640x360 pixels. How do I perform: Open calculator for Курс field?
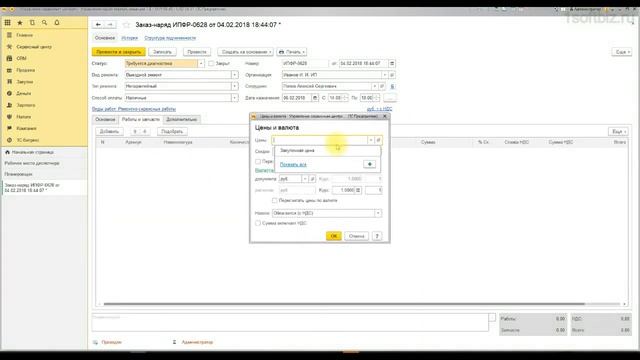(358, 190)
